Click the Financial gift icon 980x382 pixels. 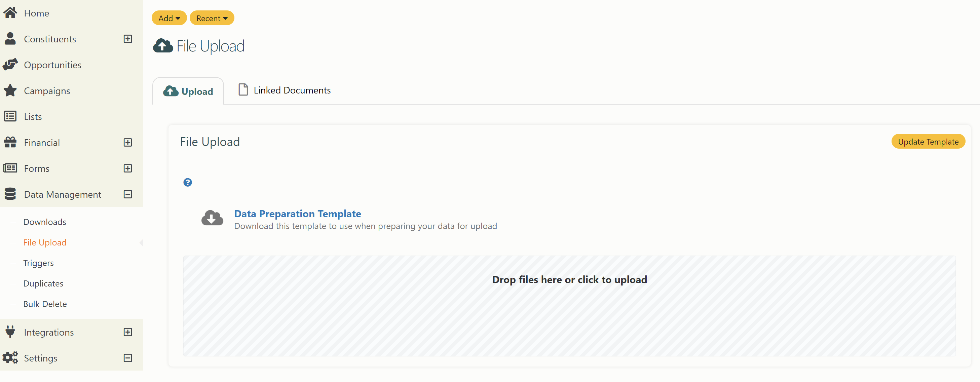tap(10, 142)
